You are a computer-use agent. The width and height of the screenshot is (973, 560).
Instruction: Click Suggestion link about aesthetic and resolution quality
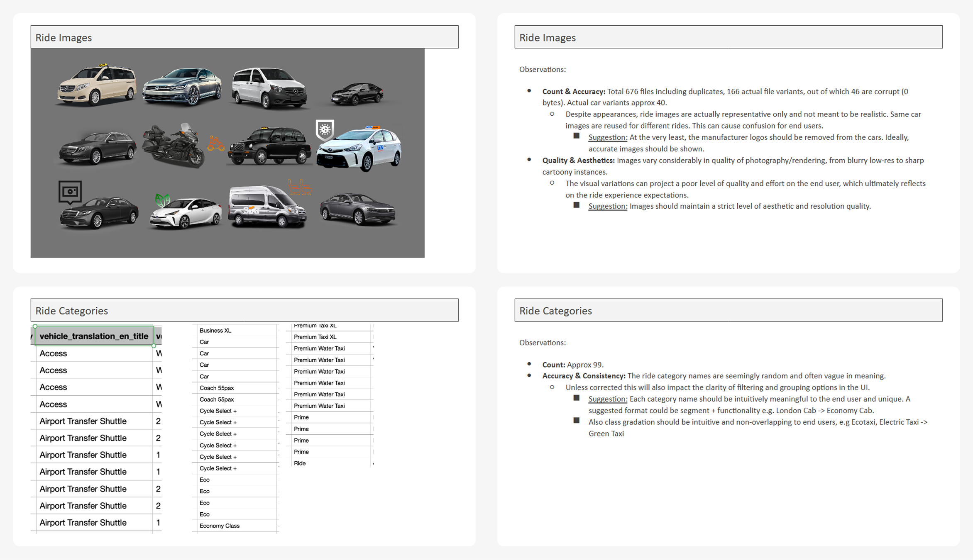(x=607, y=206)
